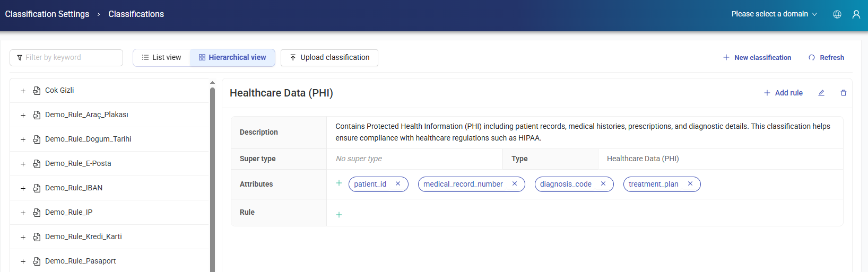Remove the patient_id attribute tag

point(398,184)
